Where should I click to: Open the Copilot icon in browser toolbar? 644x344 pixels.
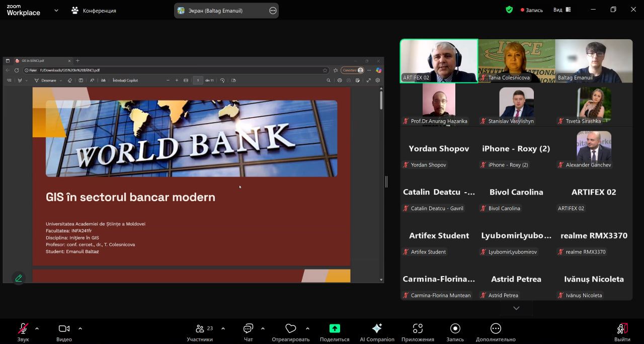click(x=378, y=70)
